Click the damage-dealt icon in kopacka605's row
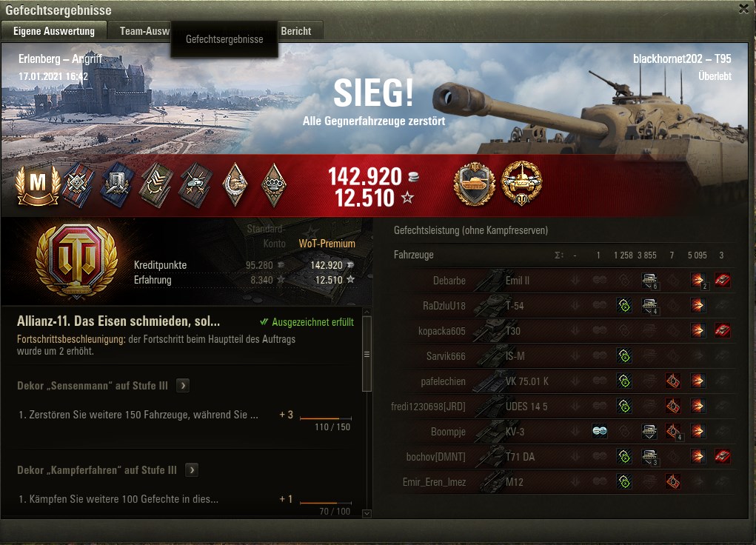The image size is (756, 545). coord(698,330)
